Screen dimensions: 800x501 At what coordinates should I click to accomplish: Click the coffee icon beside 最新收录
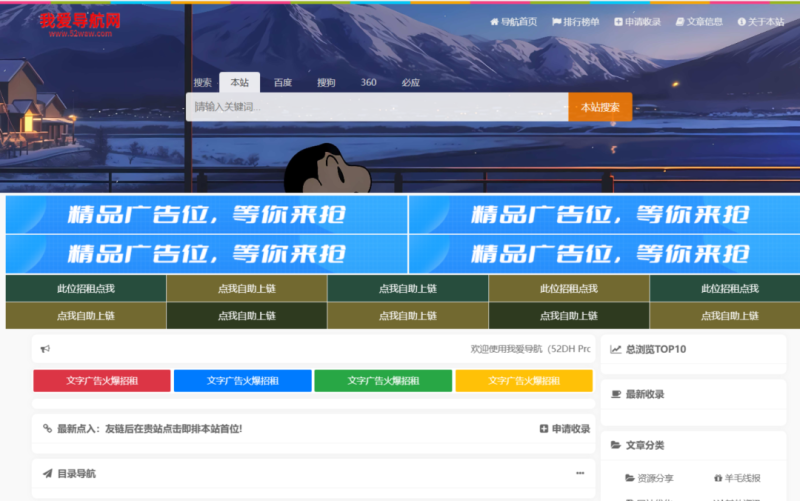(616, 394)
